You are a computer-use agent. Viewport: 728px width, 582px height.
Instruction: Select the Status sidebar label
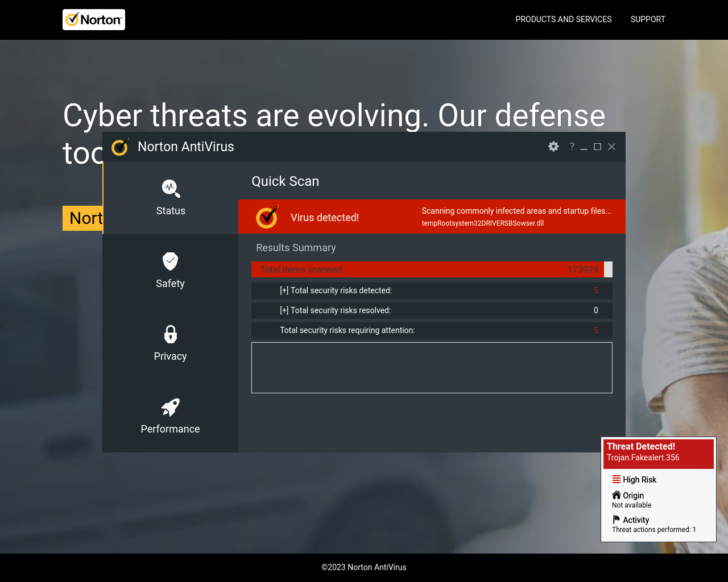pyautogui.click(x=171, y=211)
